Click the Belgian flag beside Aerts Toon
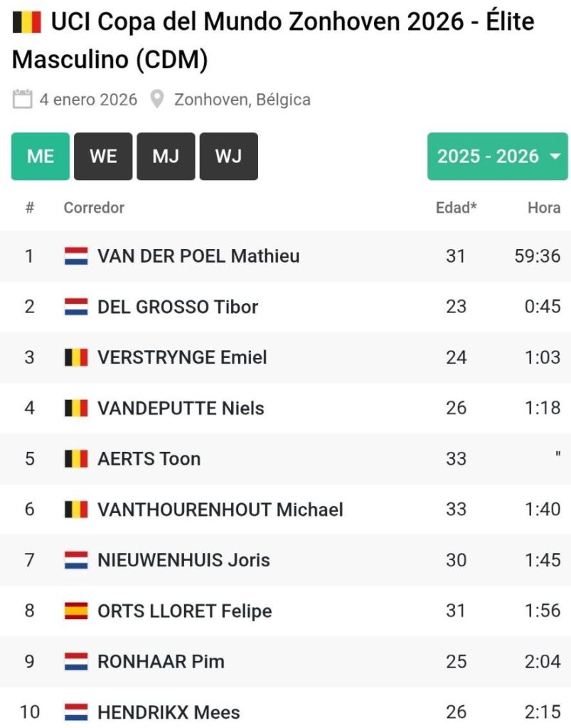This screenshot has width=571, height=728. [x=76, y=459]
